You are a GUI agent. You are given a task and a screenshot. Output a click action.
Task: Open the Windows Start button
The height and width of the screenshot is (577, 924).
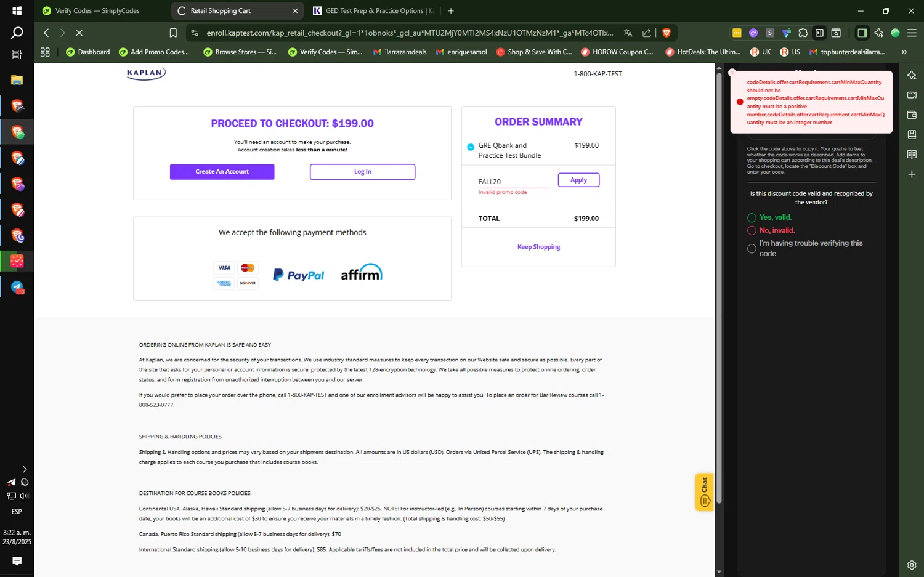[17, 10]
